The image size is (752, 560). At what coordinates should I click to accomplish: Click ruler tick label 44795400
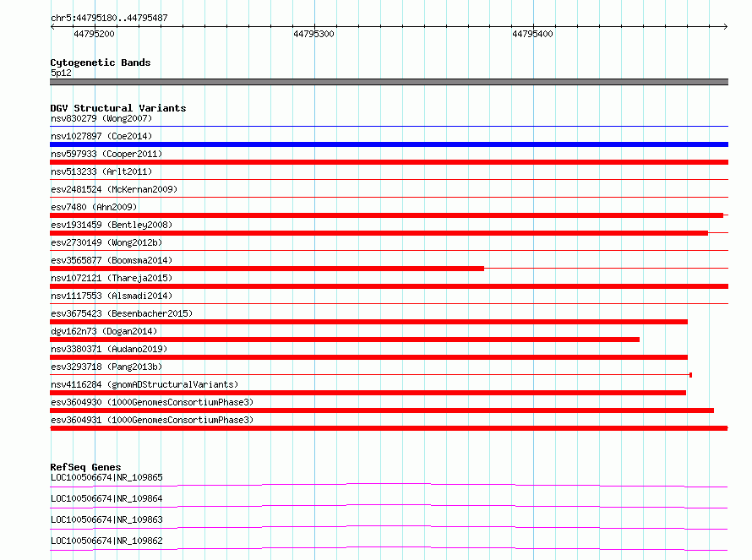(532, 34)
